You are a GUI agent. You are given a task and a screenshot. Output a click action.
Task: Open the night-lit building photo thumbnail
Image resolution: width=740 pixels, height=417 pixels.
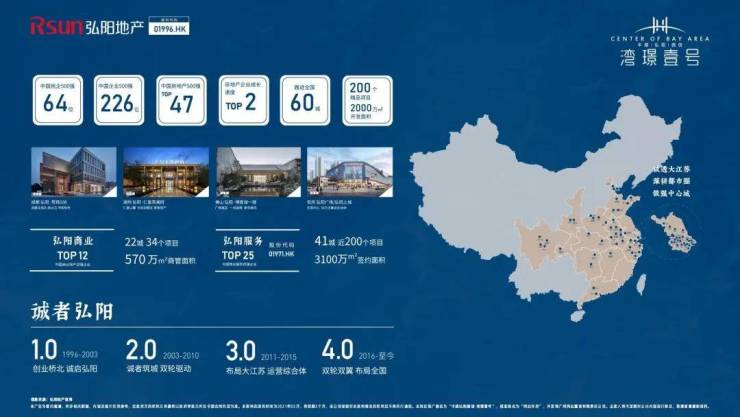tap(165, 172)
